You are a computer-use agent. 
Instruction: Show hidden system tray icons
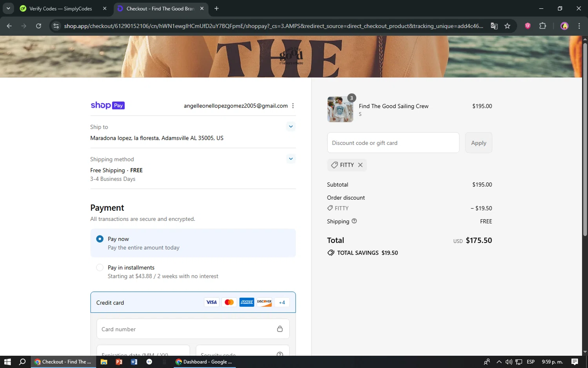(x=499, y=362)
